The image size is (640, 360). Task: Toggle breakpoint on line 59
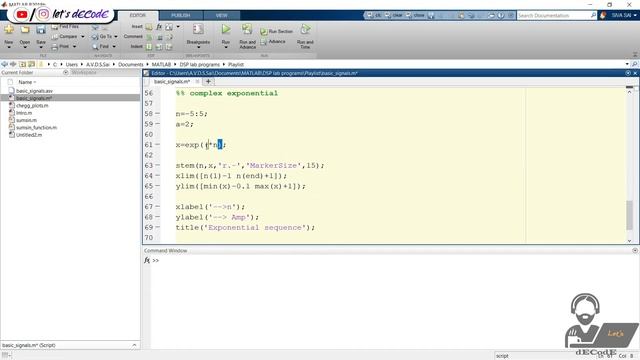(158, 124)
